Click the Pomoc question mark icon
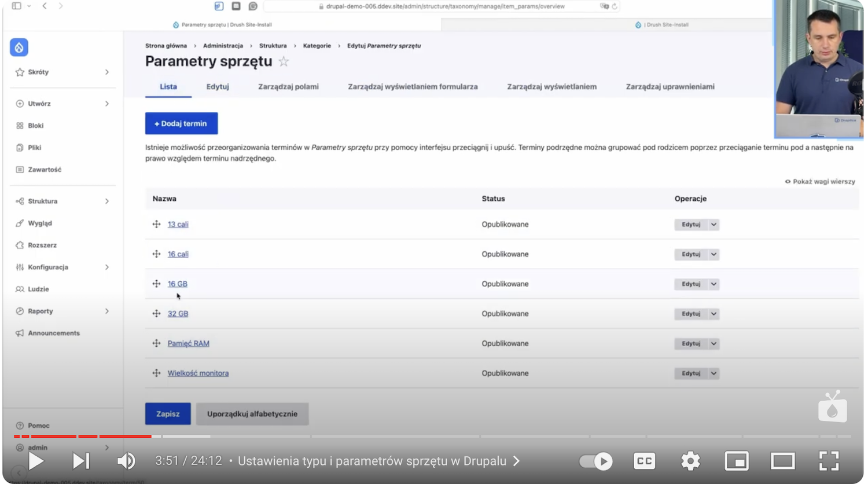 pyautogui.click(x=20, y=426)
